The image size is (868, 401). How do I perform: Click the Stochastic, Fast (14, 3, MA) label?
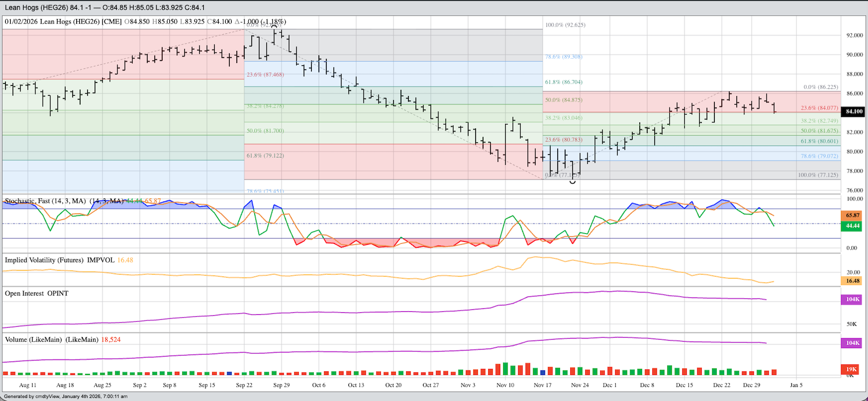click(45, 201)
